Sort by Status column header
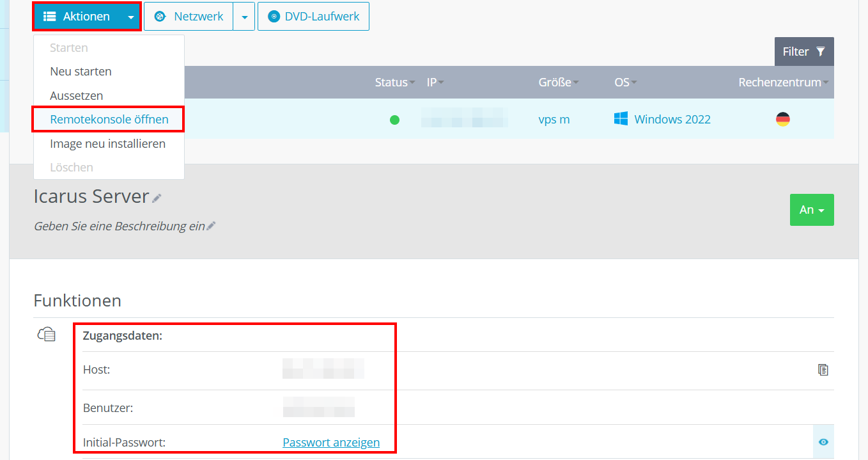Viewport: 868px width, 460px height. coord(394,83)
